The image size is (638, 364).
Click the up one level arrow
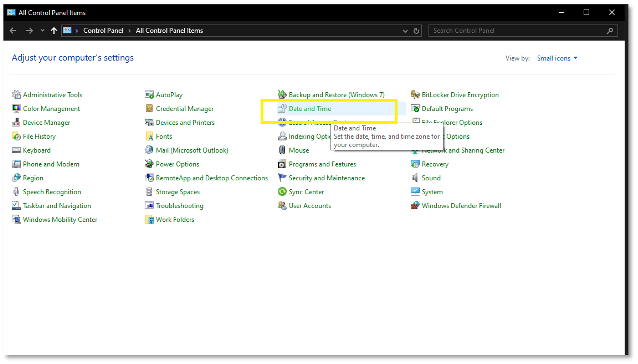(54, 31)
